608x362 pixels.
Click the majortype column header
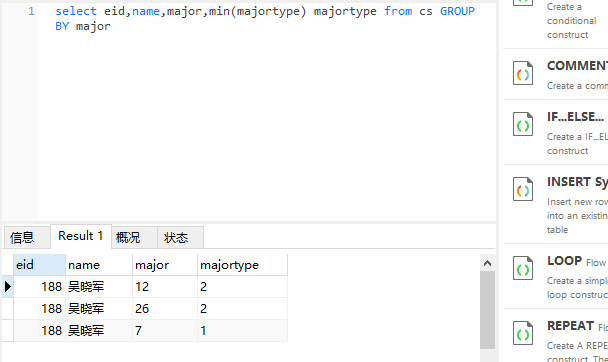242,265
